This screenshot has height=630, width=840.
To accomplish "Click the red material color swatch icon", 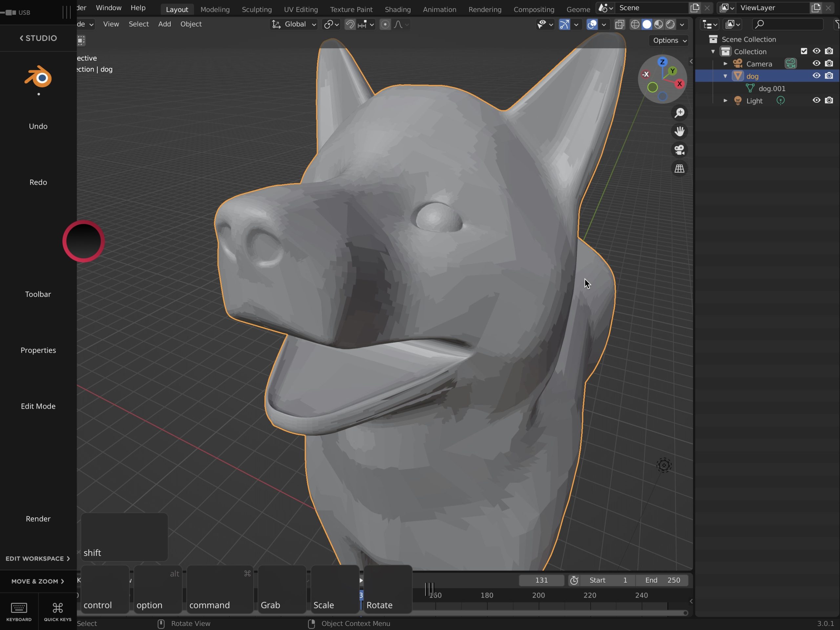I will [83, 242].
